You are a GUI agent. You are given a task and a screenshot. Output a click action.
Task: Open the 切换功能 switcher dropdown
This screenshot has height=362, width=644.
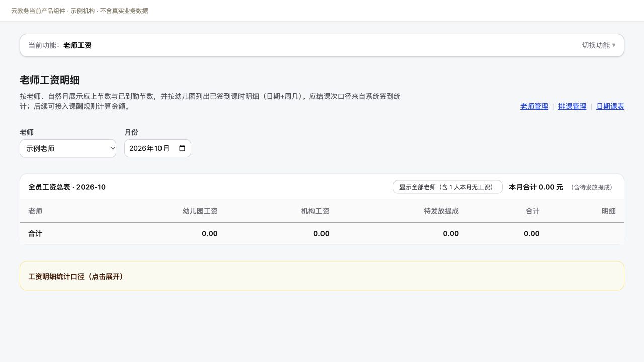click(x=598, y=45)
